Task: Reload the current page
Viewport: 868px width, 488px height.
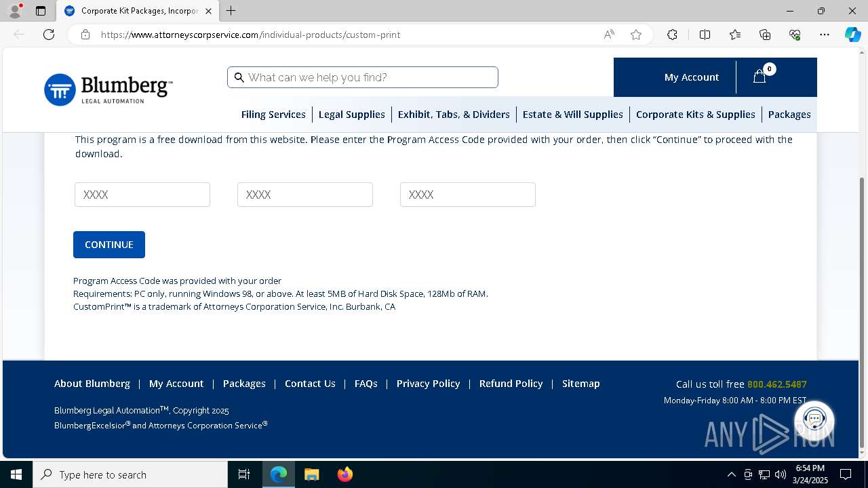Action: pos(49,35)
